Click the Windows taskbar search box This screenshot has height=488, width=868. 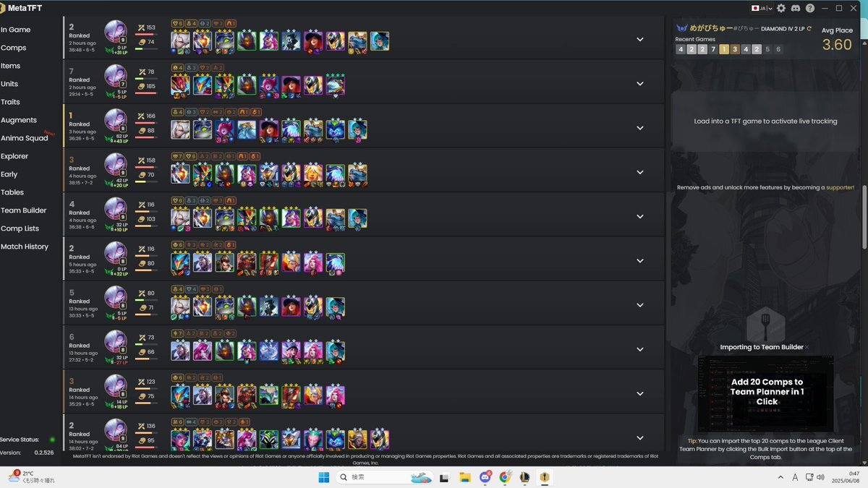(x=384, y=477)
